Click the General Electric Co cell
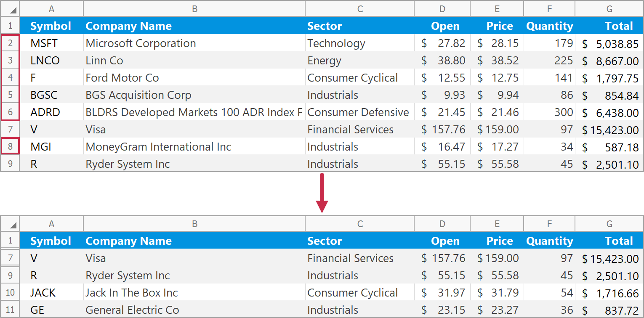Screen dimensions: 644x318 (x=132, y=310)
